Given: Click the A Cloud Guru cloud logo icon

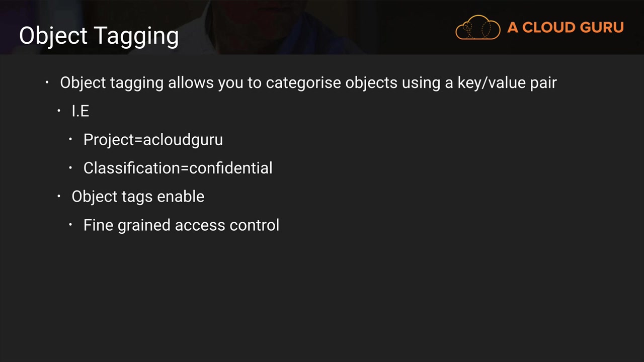Looking at the screenshot, I should point(477,28).
